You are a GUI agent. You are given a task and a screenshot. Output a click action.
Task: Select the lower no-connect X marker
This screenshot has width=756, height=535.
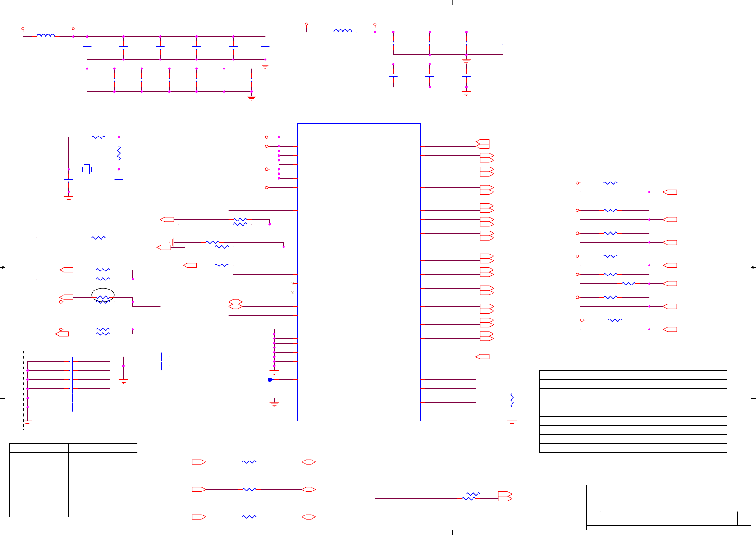(x=293, y=293)
